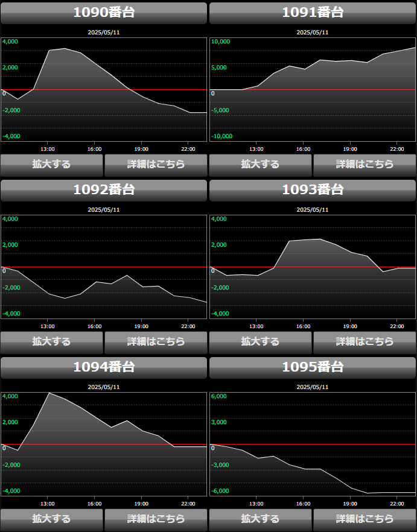
Task: Open 詳細はこちら for machine 1095
Action: 364,520
